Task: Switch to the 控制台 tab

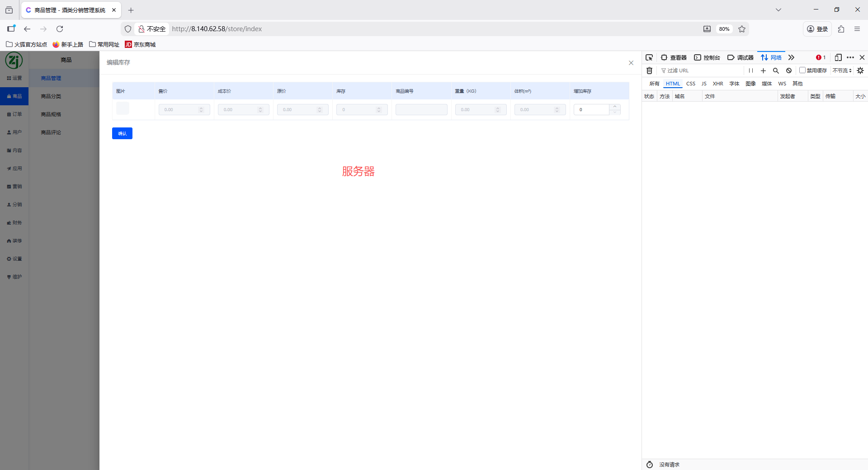Action: coord(707,57)
